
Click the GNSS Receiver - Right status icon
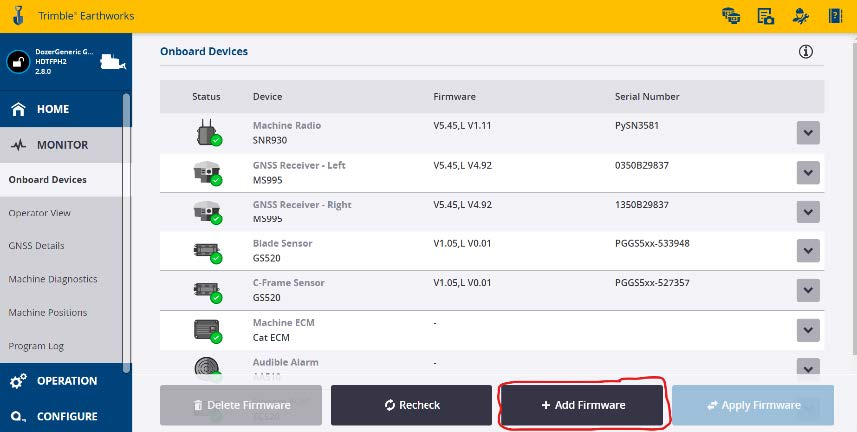click(208, 212)
